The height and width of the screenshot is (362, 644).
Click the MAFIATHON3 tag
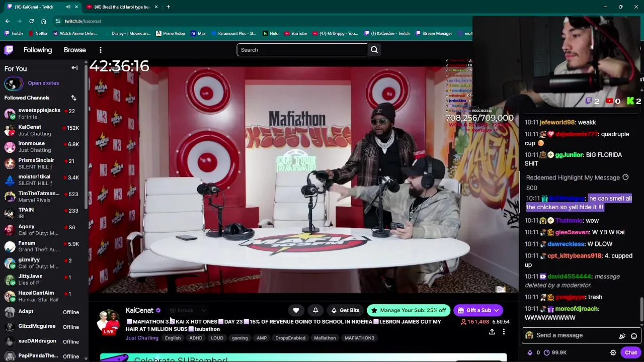click(359, 338)
